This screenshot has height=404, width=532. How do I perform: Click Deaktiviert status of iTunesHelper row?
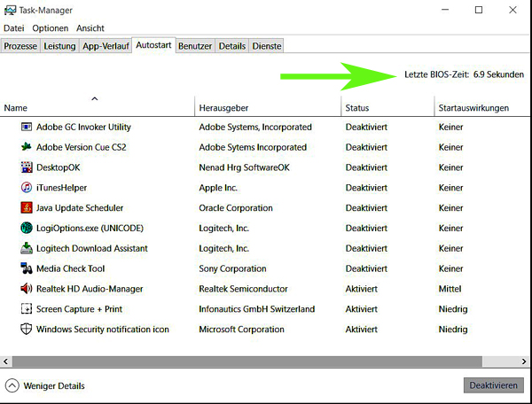coord(366,188)
